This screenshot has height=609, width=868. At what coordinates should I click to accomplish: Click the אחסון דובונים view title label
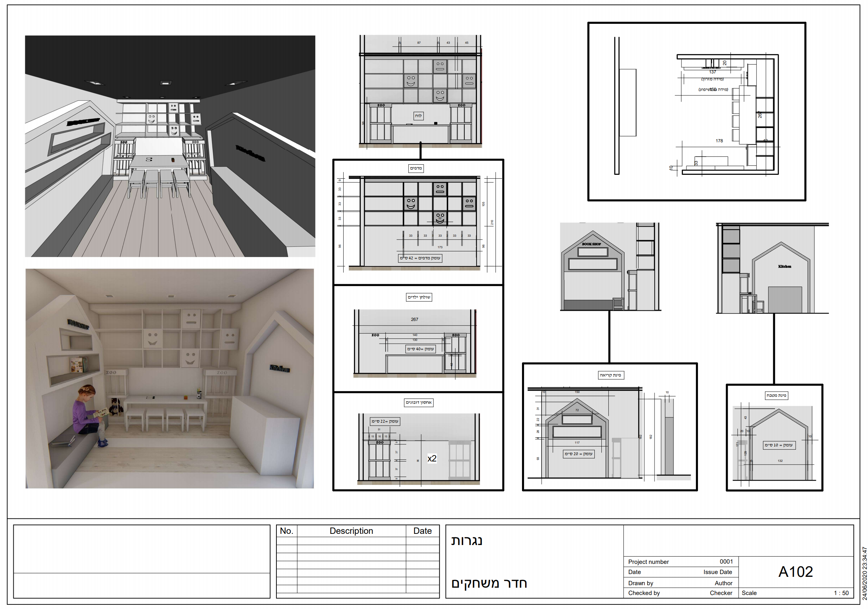418,403
